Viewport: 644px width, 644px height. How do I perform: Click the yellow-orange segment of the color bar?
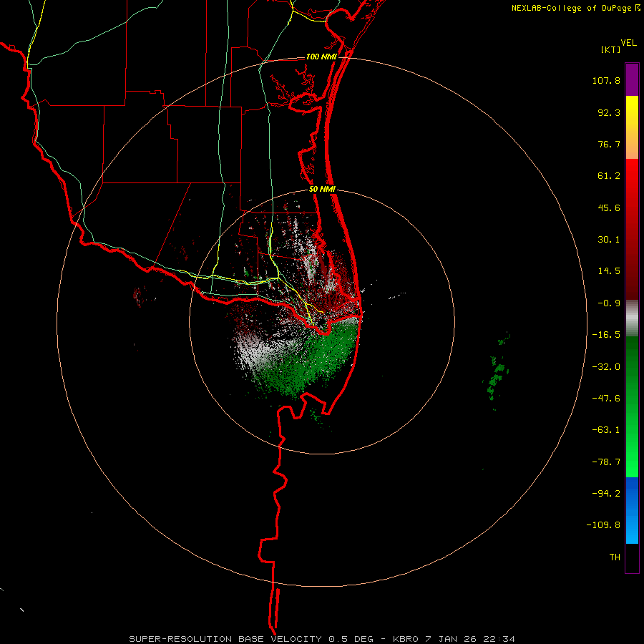point(632,127)
